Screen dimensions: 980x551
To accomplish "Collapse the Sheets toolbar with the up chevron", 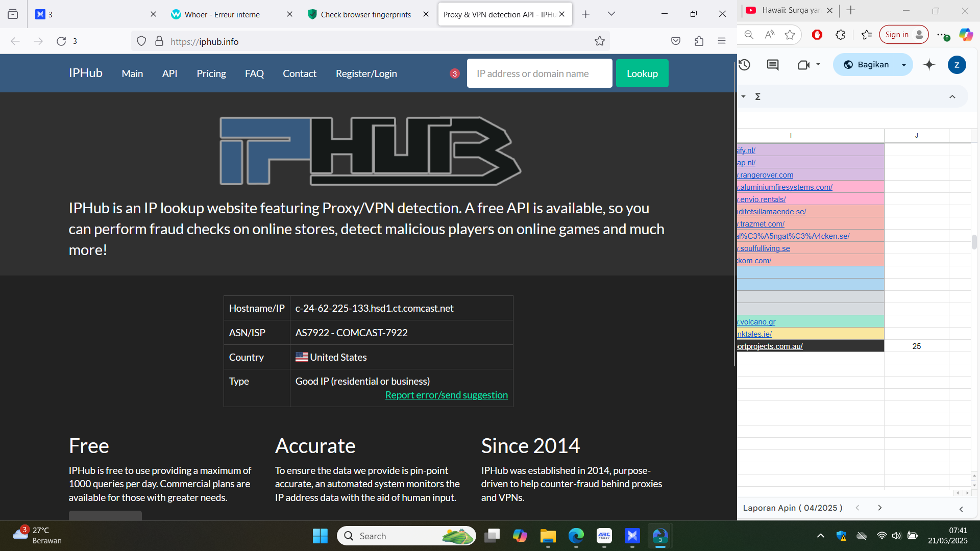I will click(952, 96).
